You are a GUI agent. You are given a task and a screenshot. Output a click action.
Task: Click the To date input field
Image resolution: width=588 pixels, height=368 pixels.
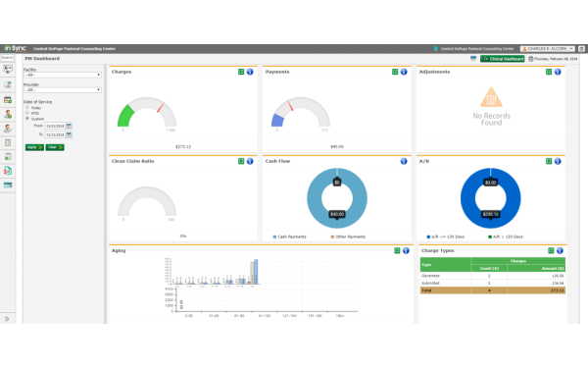pos(55,134)
